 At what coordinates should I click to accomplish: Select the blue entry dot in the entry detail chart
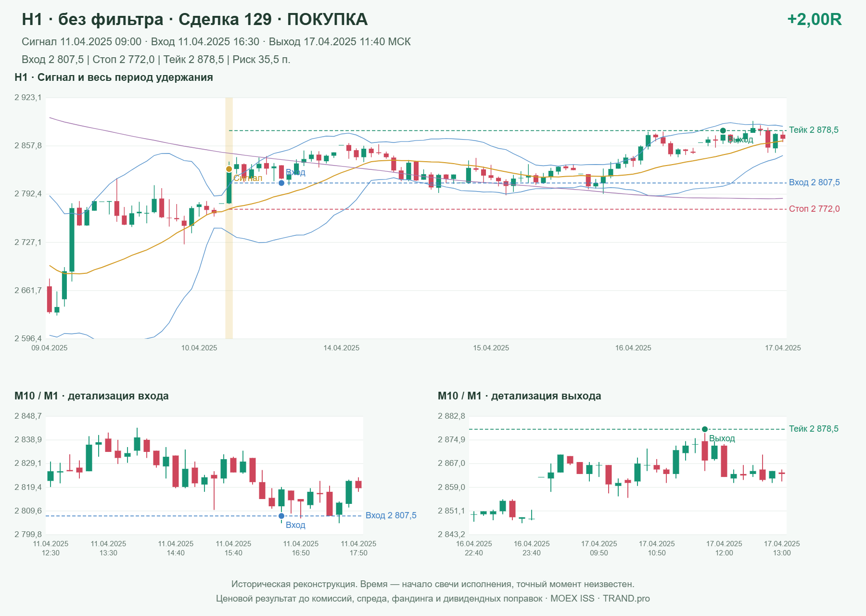(x=281, y=516)
